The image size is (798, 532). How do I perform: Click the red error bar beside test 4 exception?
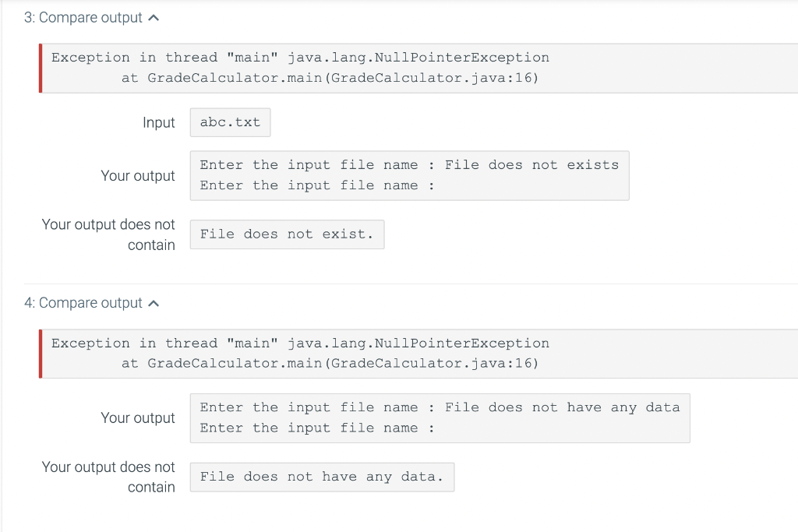(x=41, y=353)
